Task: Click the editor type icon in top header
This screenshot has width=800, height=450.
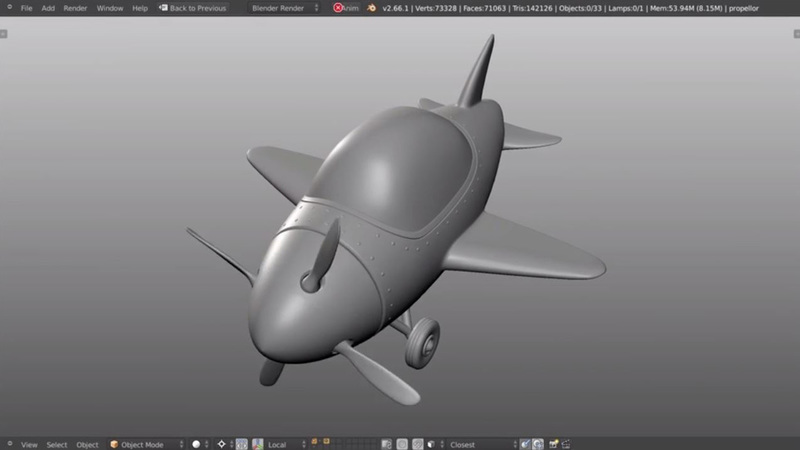Action: coord(7,8)
